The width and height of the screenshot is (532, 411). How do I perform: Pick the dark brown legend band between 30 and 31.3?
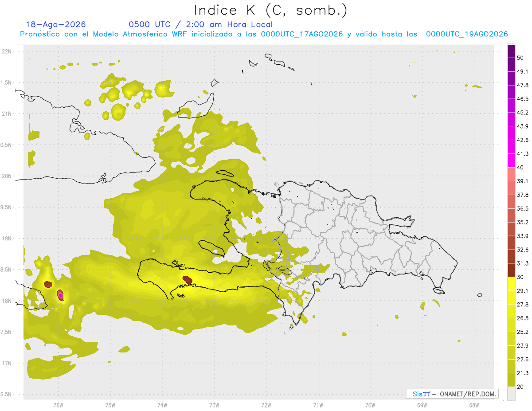pyautogui.click(x=511, y=270)
